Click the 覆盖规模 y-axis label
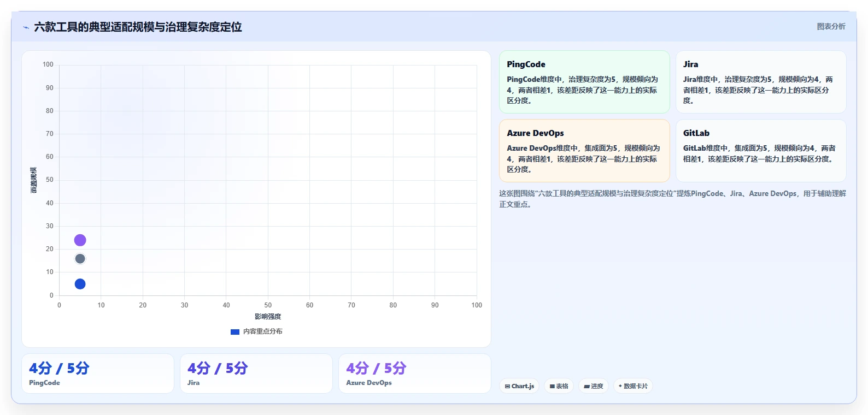The image size is (868, 415). (x=34, y=180)
